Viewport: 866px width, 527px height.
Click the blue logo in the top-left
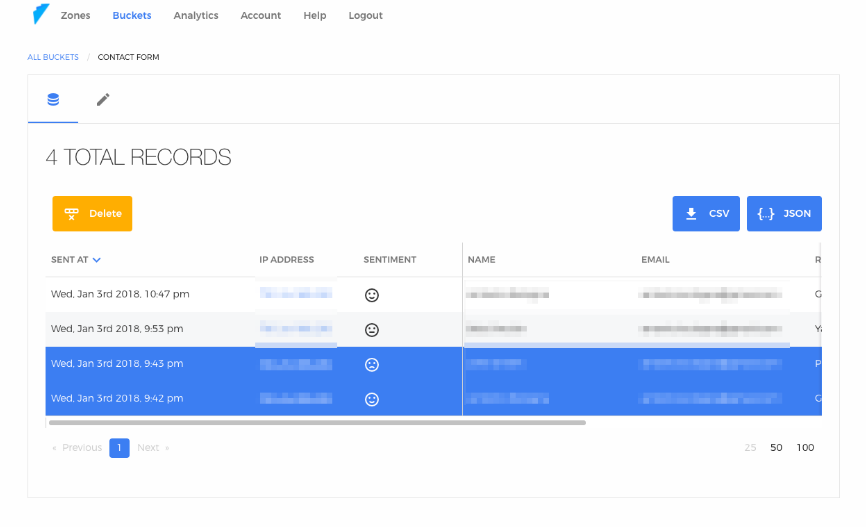40,15
